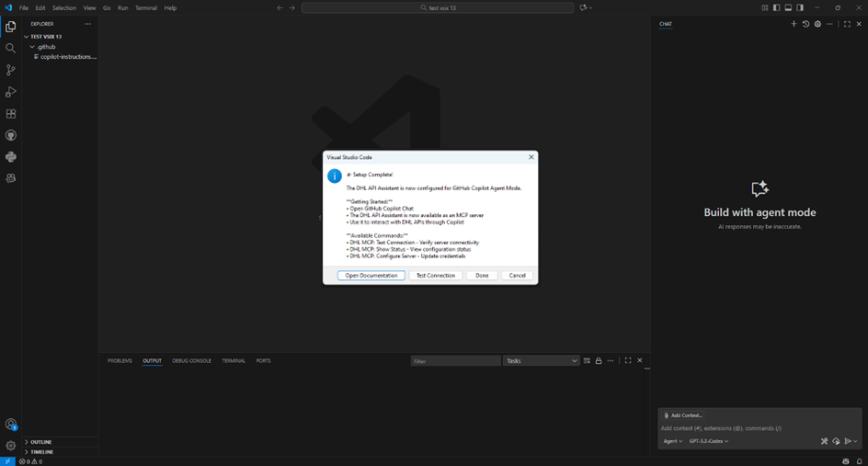Show chat history in Chat panel
The image size is (868, 466).
(805, 24)
